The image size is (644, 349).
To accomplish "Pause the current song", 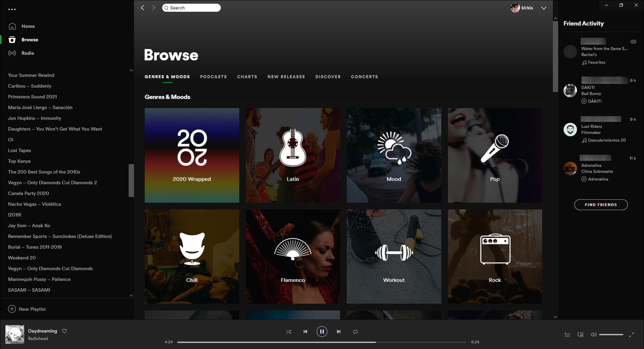I will click(x=322, y=332).
